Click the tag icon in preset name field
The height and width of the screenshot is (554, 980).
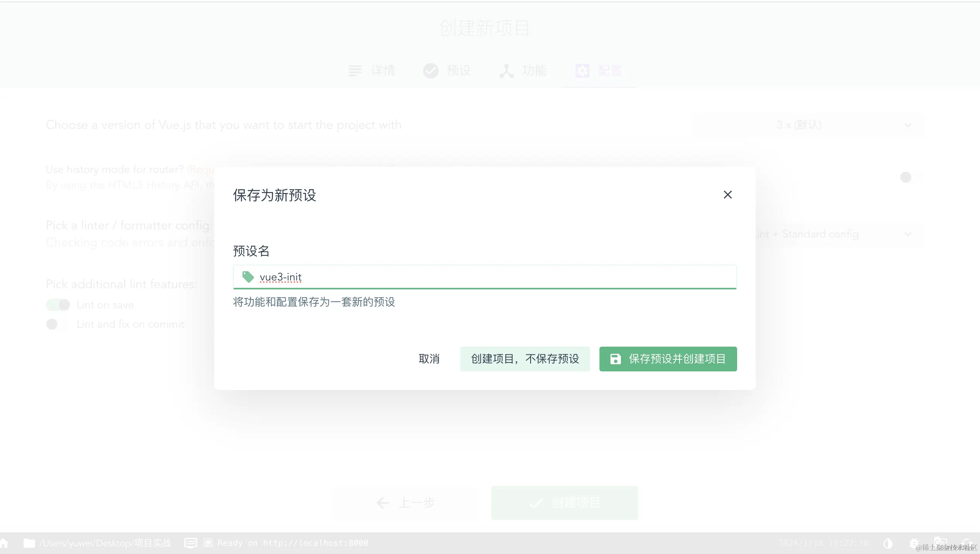pyautogui.click(x=248, y=277)
